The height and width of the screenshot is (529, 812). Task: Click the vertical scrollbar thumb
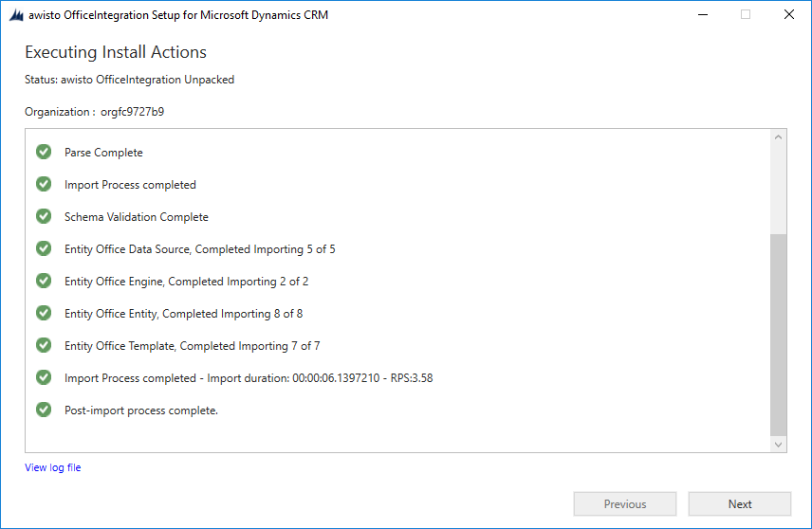[778, 335]
